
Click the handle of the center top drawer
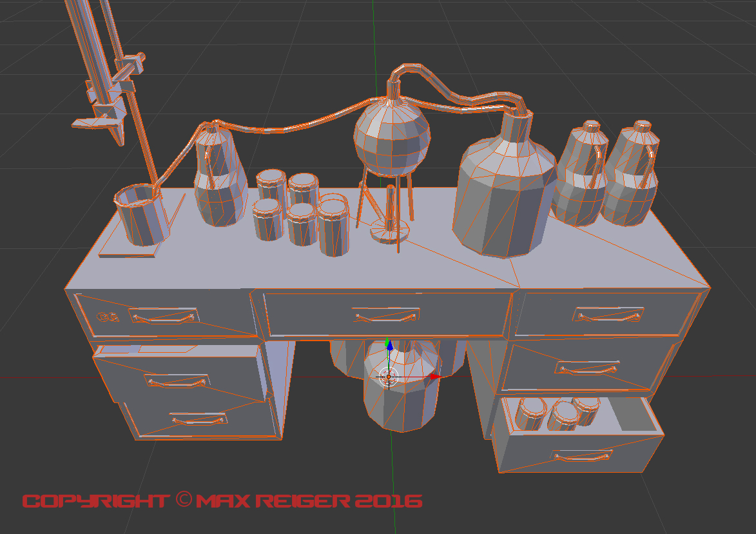point(385,316)
